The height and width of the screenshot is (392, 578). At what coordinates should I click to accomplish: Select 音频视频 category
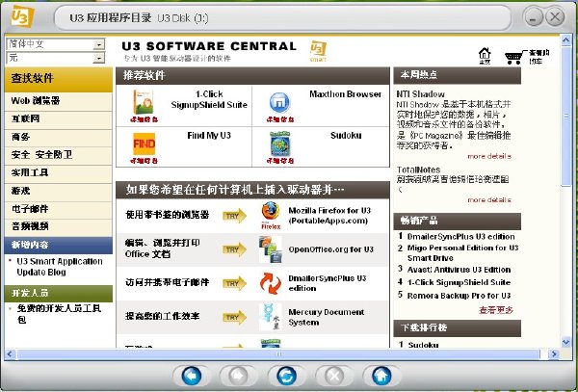coord(58,227)
